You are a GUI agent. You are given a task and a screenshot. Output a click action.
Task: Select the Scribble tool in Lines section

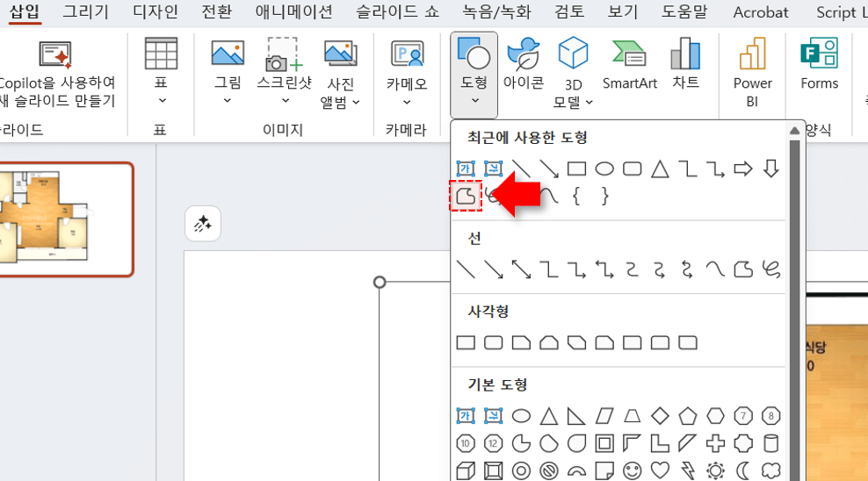770,269
